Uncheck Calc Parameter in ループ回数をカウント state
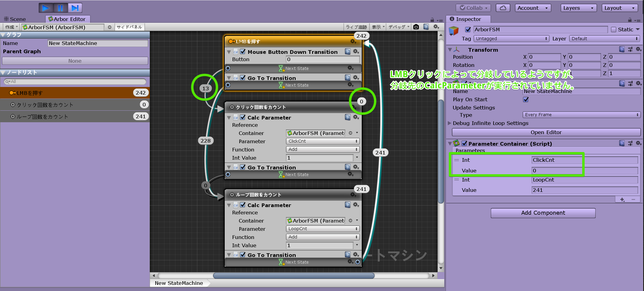Image resolution: width=644 pixels, height=291 pixels. pos(243,205)
